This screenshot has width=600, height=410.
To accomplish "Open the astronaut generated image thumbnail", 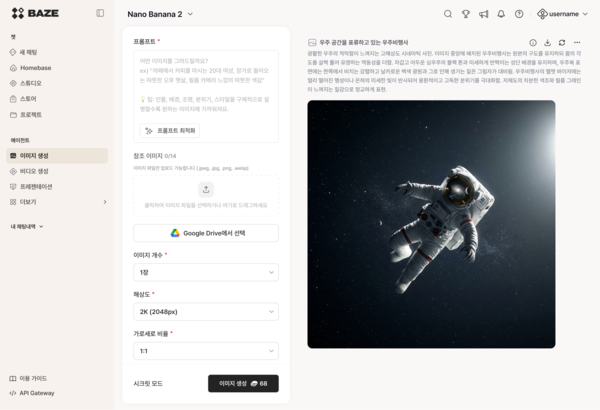I will (x=431, y=224).
